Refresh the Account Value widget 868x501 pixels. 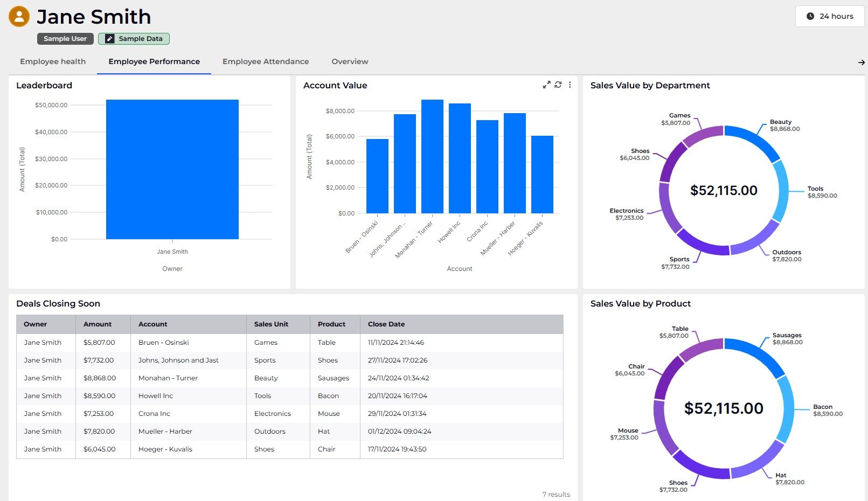click(558, 85)
